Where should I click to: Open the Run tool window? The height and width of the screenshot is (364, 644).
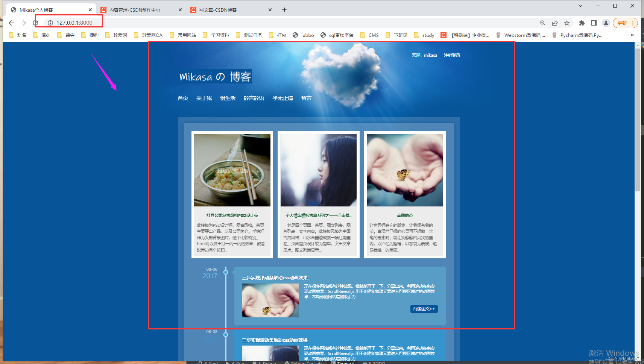237,362
